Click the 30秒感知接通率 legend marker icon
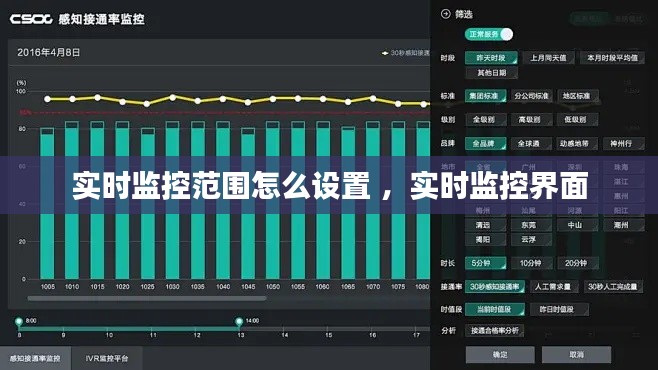 [x=385, y=53]
